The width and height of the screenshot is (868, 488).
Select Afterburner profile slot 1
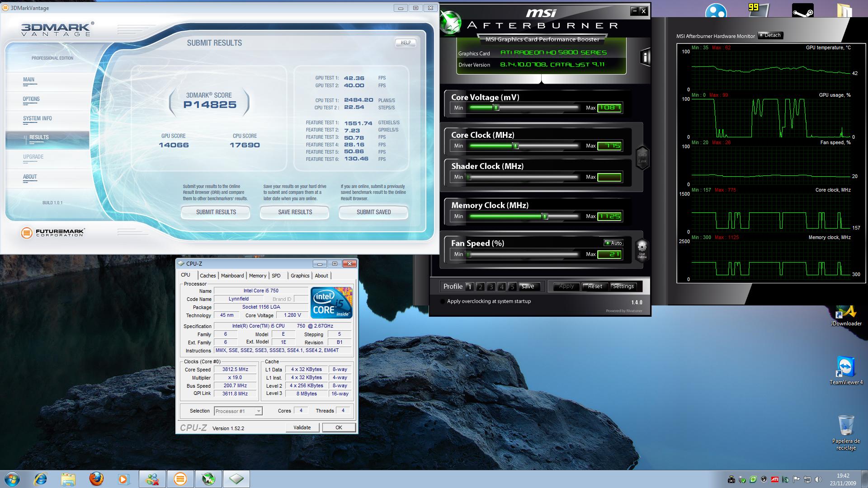469,286
